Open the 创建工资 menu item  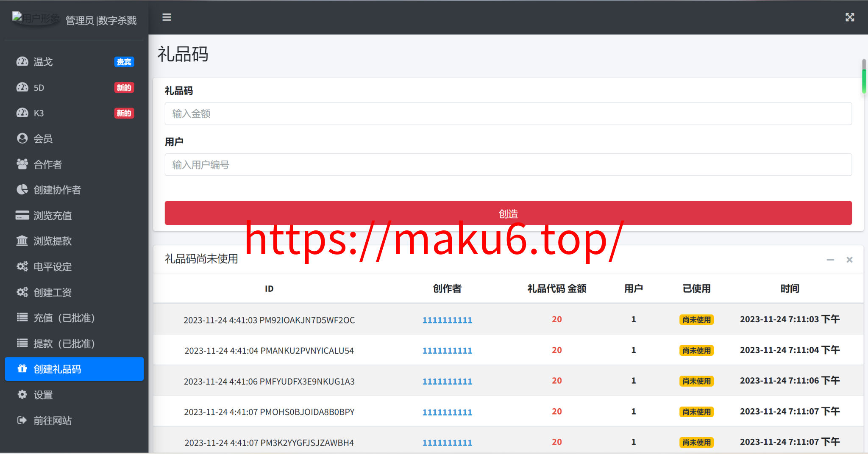click(x=74, y=292)
